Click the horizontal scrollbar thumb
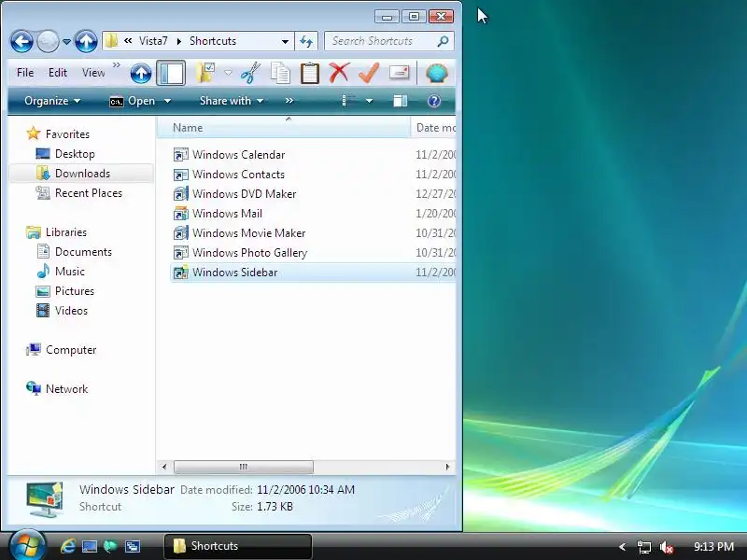747x560 pixels. 244,467
